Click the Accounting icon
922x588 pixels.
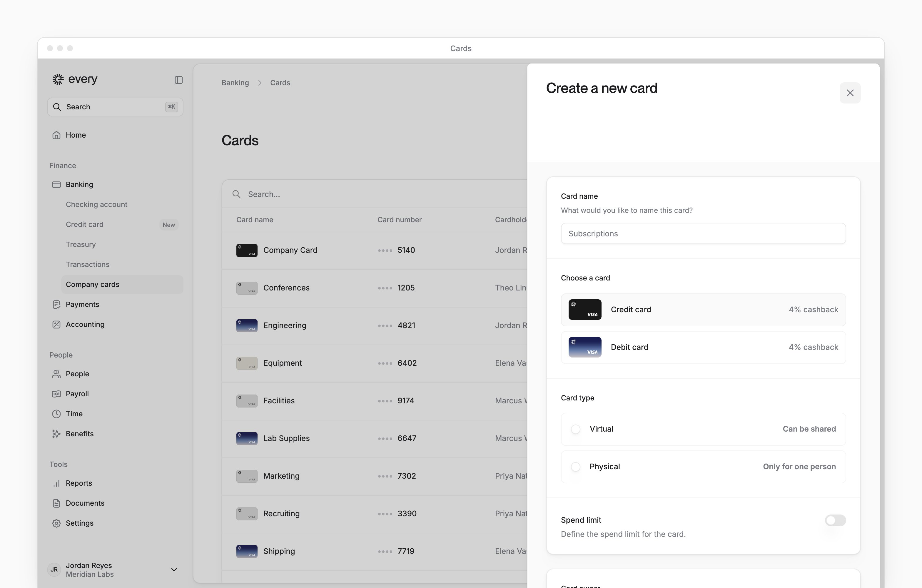click(x=56, y=324)
